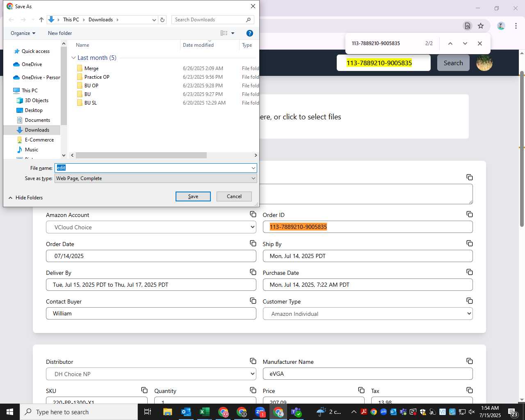Open Chrome's three-dot menu
This screenshot has height=420, width=525.
pos(516,26)
